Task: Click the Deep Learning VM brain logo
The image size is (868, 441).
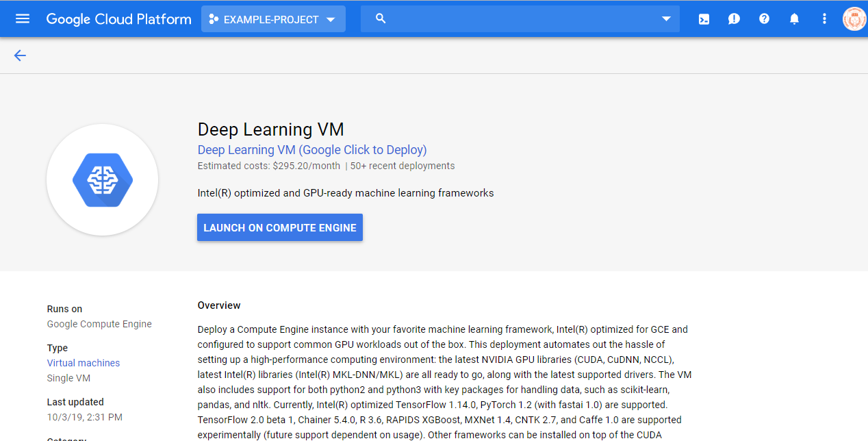Action: click(103, 180)
